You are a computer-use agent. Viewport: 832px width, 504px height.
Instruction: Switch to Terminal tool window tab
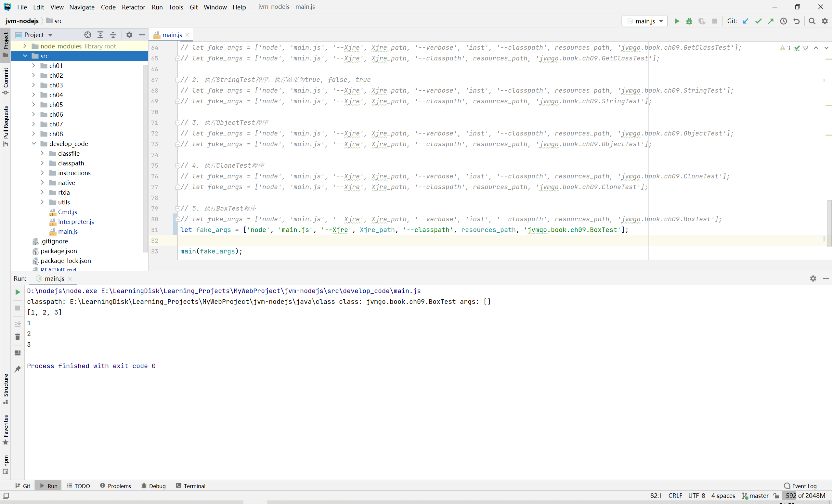coord(190,486)
